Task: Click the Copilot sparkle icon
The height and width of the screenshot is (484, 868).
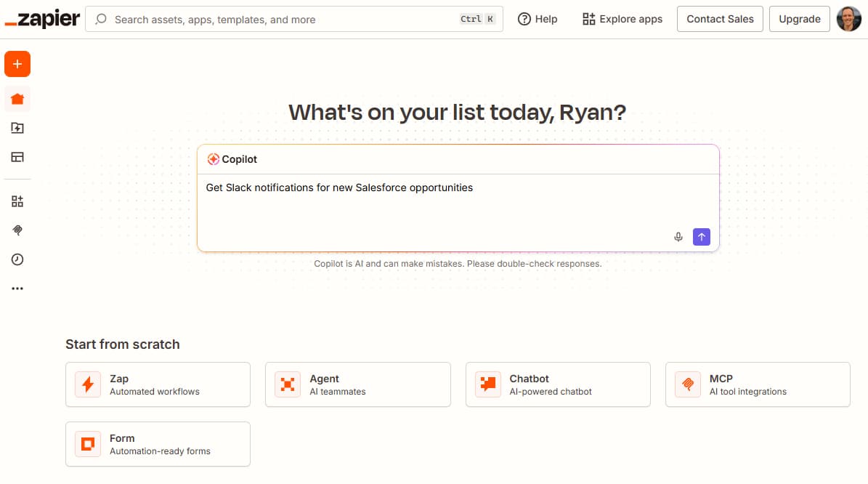Action: [x=213, y=159]
